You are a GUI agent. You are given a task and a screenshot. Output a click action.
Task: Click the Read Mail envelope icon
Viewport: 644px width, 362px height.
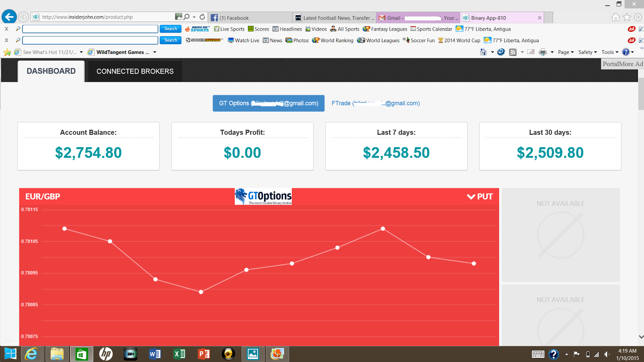531,52
